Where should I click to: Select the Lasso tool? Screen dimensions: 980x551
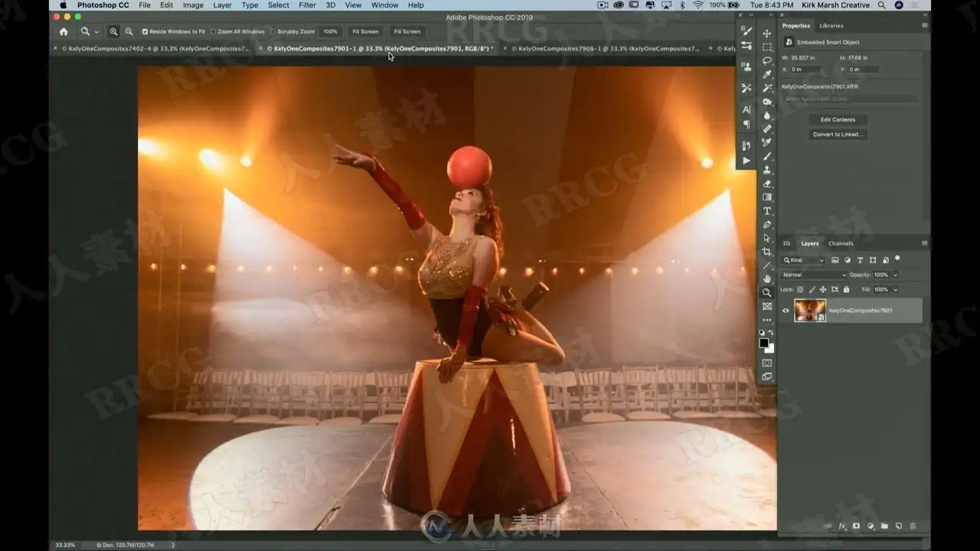767,61
